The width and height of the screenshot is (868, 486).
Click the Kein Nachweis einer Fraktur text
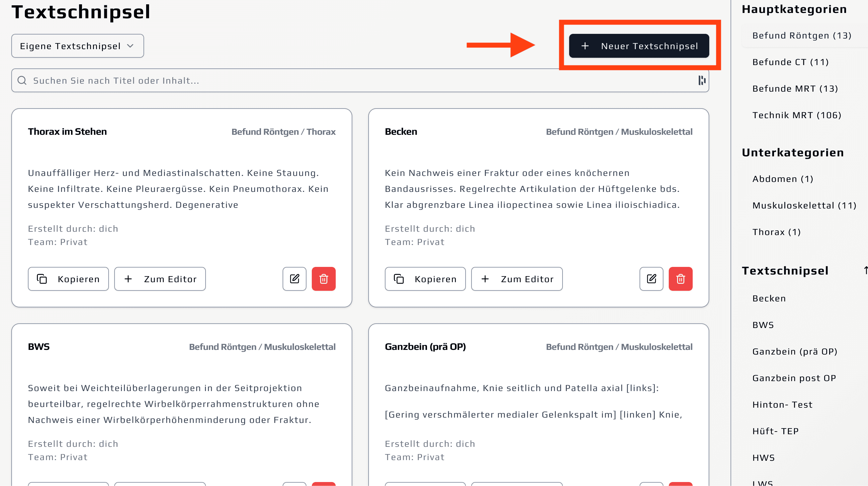(532, 189)
